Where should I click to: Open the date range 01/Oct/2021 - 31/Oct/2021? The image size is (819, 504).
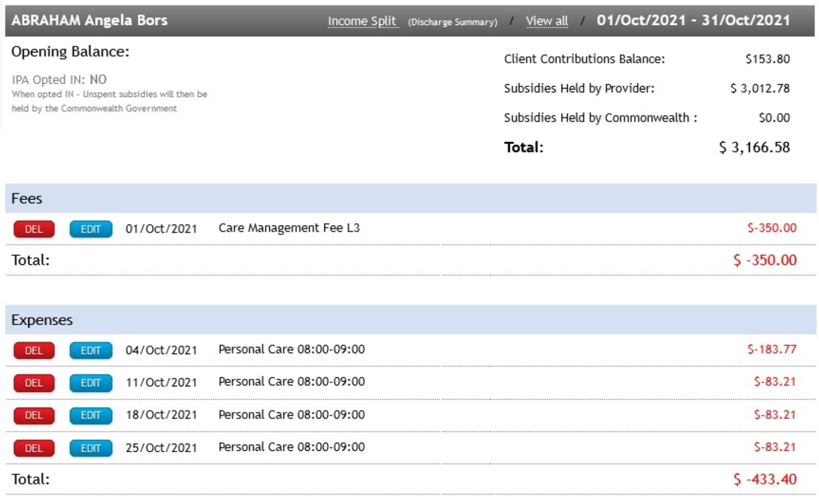693,21
